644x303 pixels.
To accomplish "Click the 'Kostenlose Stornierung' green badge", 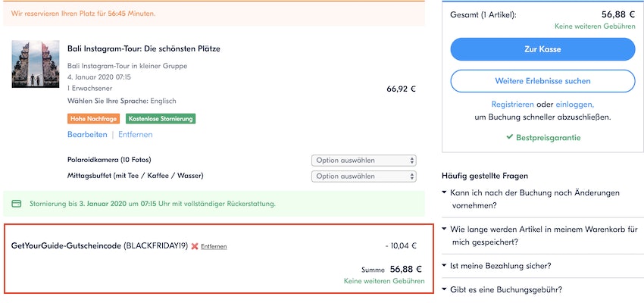I will pyautogui.click(x=161, y=119).
